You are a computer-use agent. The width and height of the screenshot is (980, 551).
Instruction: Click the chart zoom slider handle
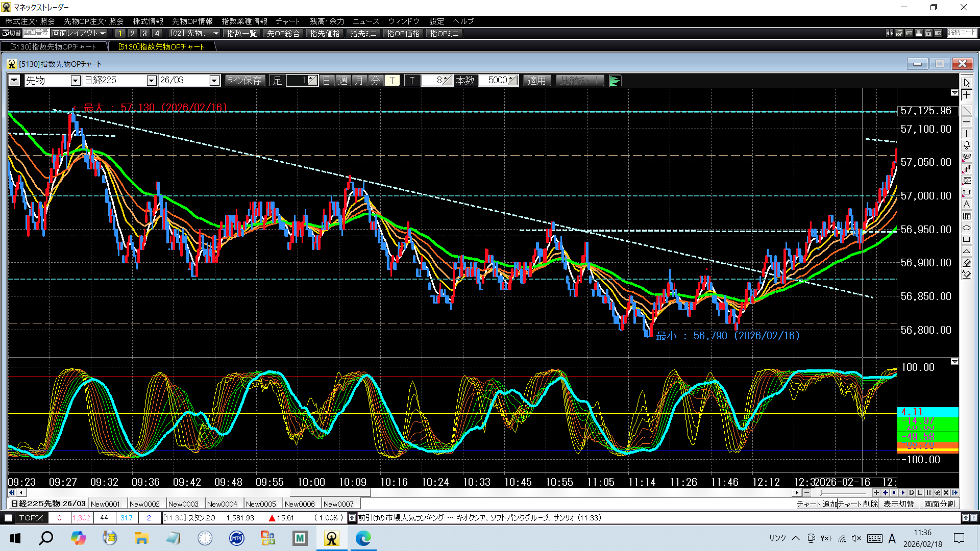pyautogui.click(x=821, y=493)
